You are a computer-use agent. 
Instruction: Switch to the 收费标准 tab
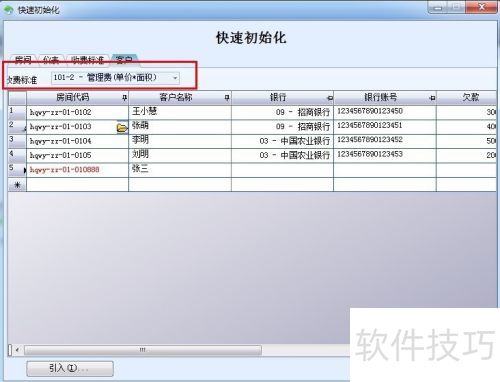point(88,60)
